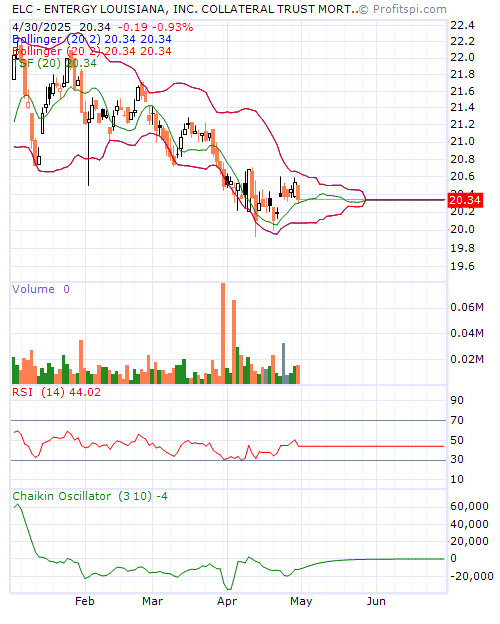
Task: Click the -20,000 Chaikin axis value
Action: [x=472, y=576]
